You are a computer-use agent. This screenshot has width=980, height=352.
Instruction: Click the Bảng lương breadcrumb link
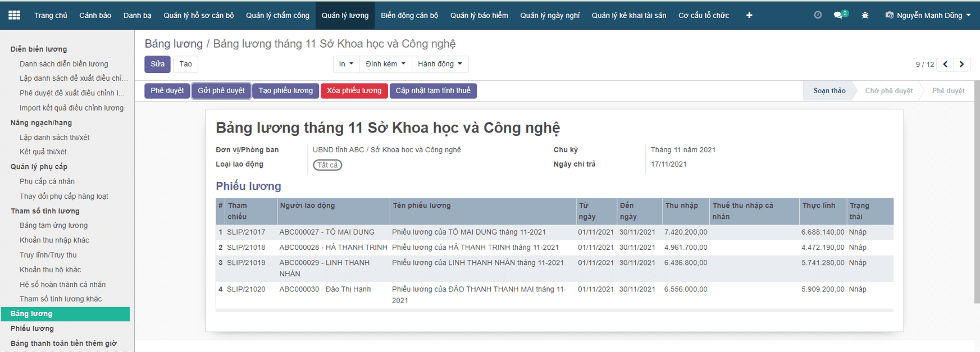pos(174,44)
